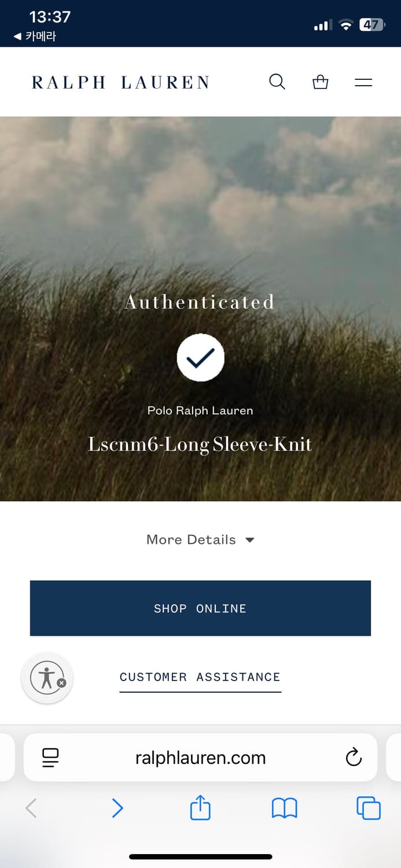Go forward with Safari forward arrow
This screenshot has height=868, width=401.
point(117,808)
